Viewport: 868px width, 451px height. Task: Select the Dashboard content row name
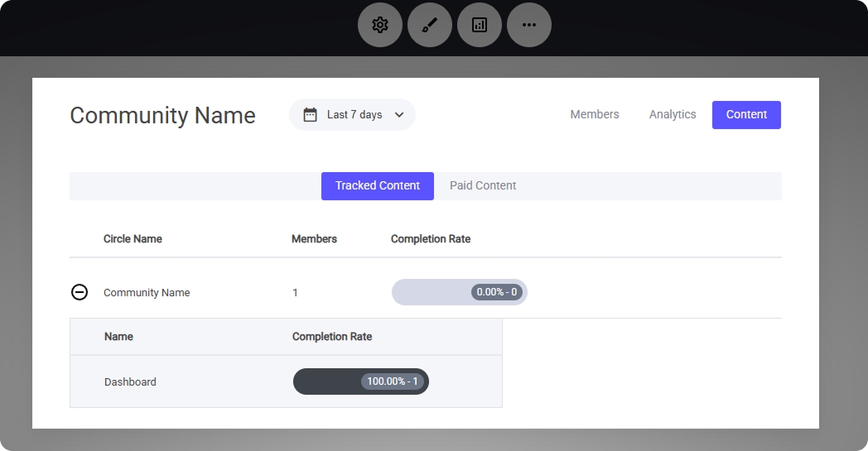(x=130, y=382)
